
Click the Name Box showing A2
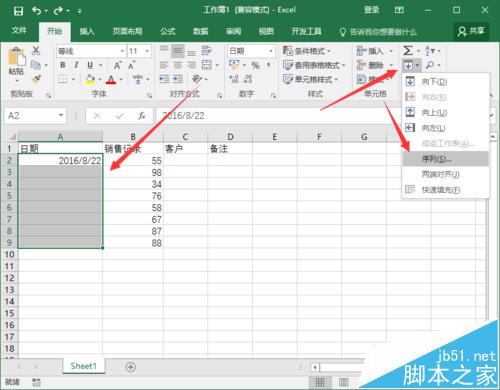[x=35, y=116]
